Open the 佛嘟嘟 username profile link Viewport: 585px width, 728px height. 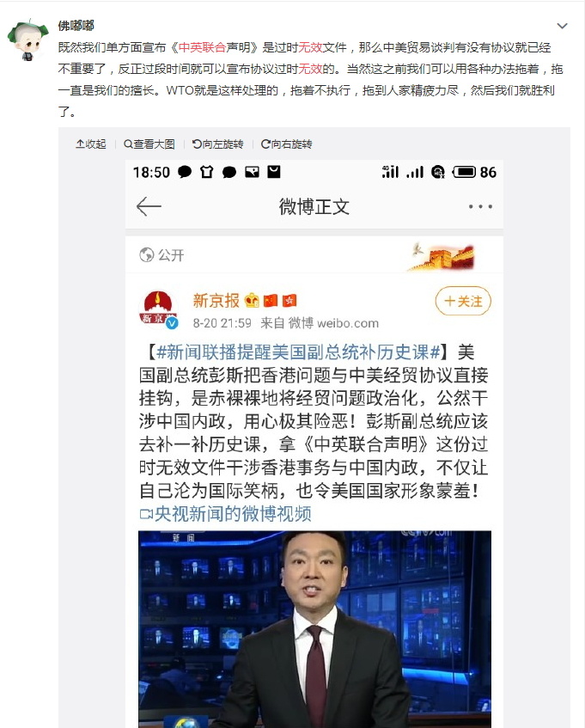click(76, 26)
